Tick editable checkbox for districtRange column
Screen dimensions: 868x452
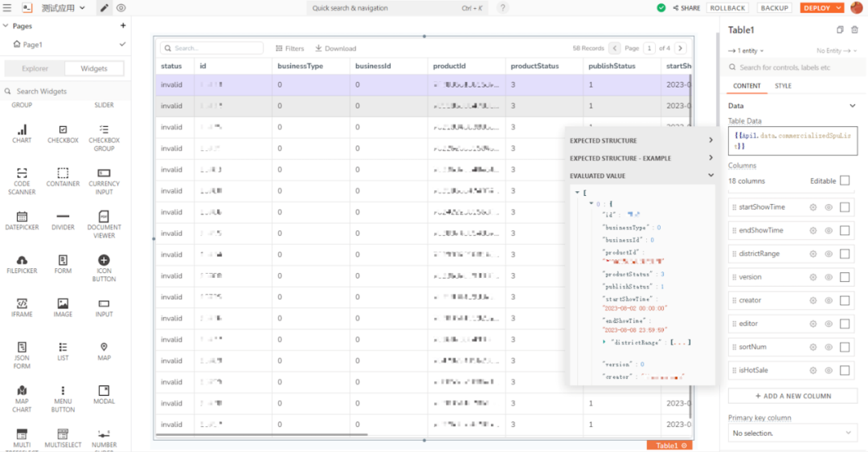tap(845, 254)
